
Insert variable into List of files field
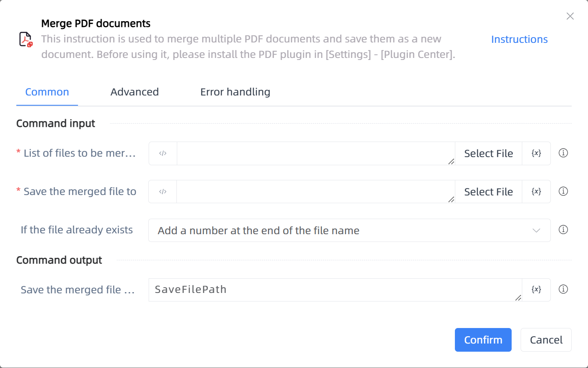[536, 153]
